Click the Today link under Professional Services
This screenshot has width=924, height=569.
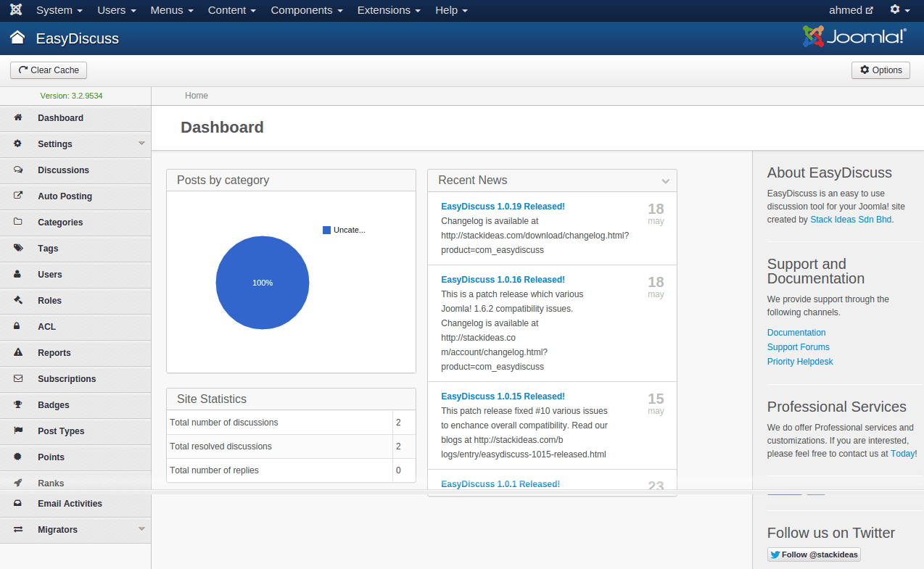(902, 454)
